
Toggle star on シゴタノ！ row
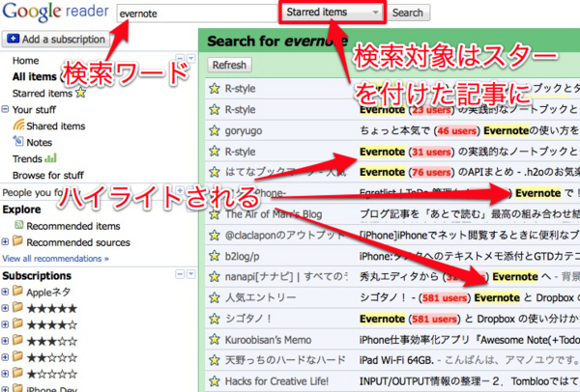[215, 319]
